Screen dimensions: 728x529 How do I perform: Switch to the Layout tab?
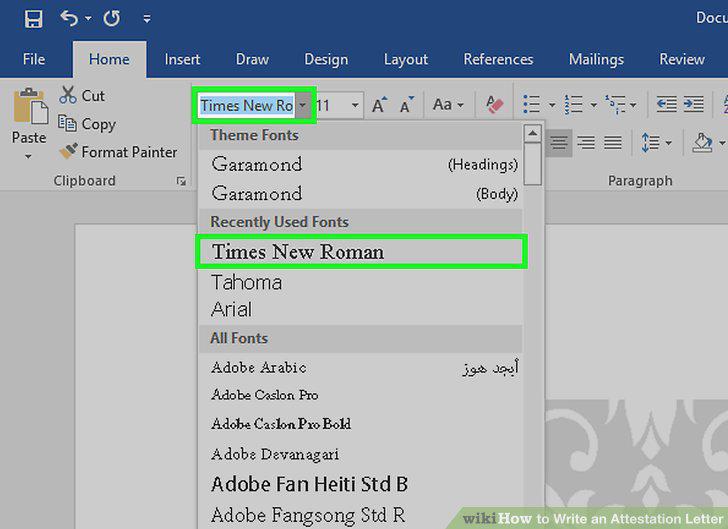406,59
